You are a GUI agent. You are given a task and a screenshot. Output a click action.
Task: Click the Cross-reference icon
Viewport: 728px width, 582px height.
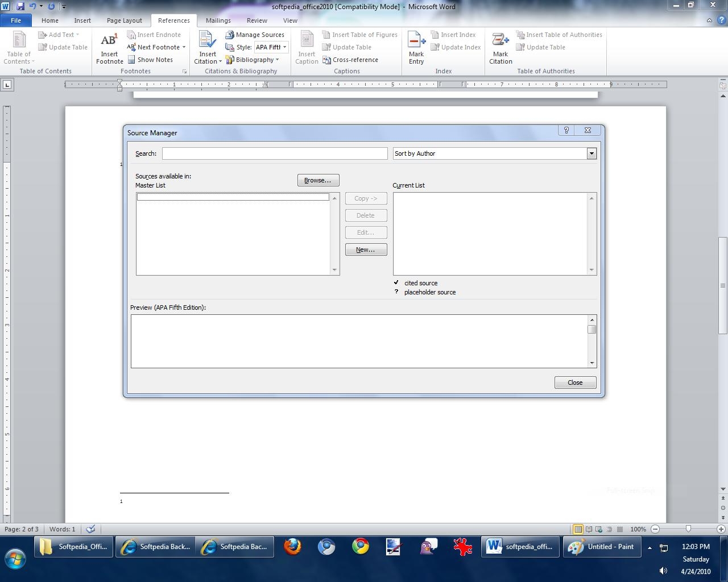pyautogui.click(x=327, y=60)
